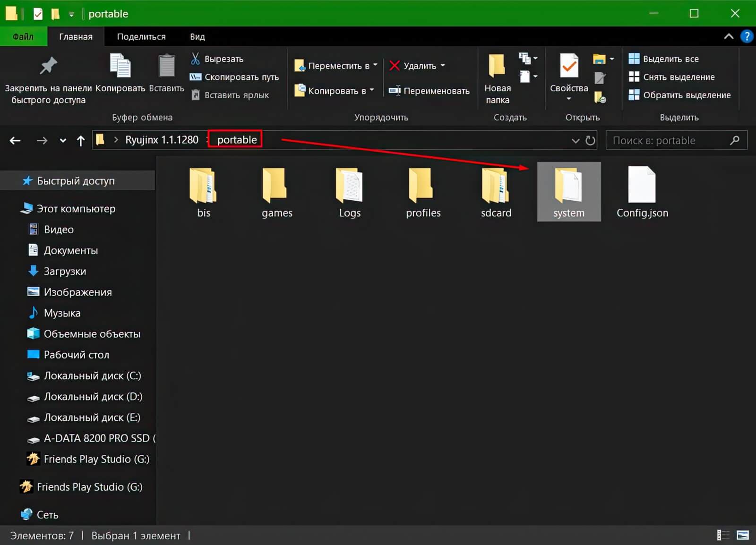Image resolution: width=756 pixels, height=545 pixels.
Task: Click the Rename (Переименовать) icon
Action: tap(395, 91)
